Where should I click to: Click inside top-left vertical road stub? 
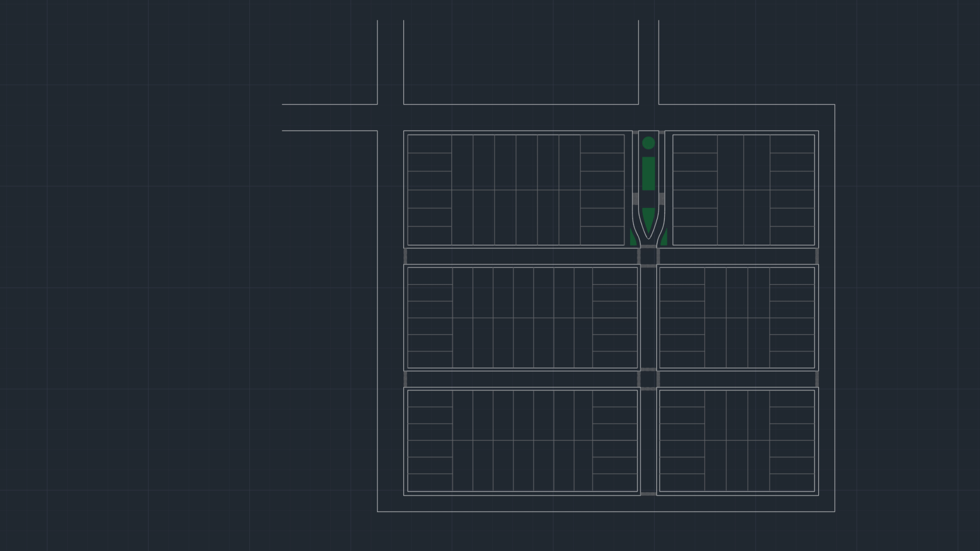(x=390, y=62)
